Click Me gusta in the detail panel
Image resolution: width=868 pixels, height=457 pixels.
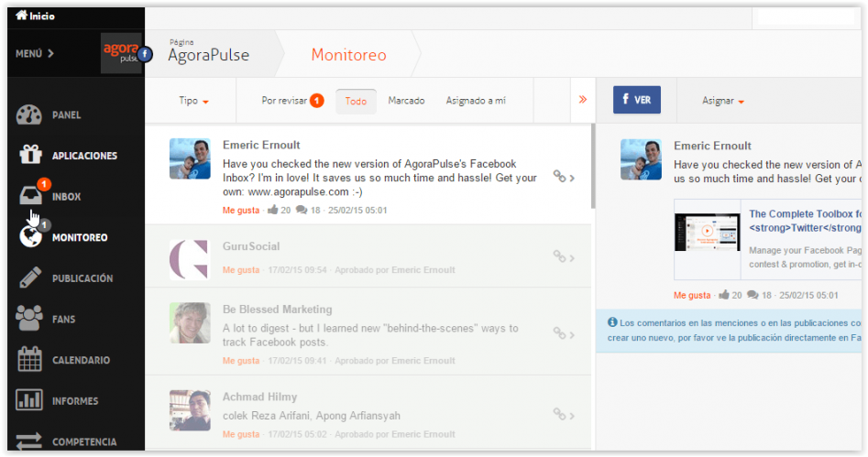pyautogui.click(x=692, y=296)
